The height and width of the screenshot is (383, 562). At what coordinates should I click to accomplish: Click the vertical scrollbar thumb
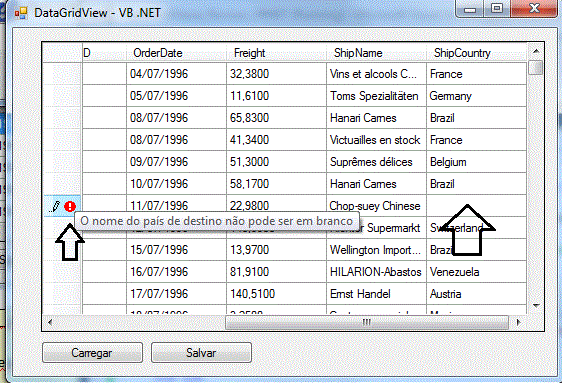pos(536,68)
